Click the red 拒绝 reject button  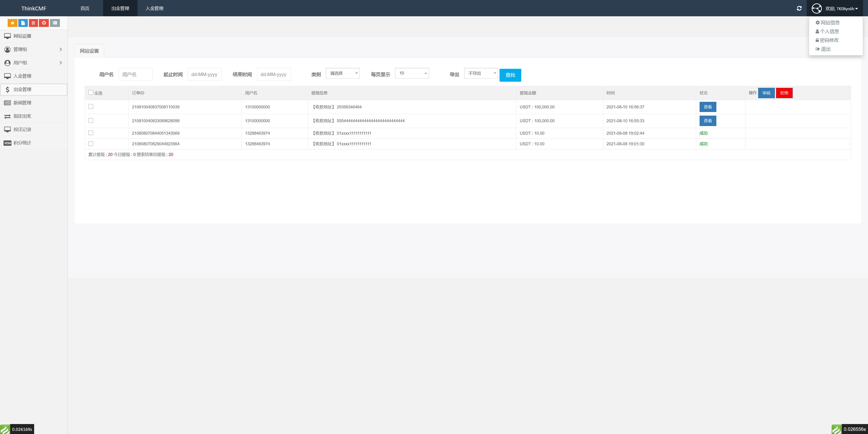[x=784, y=93]
